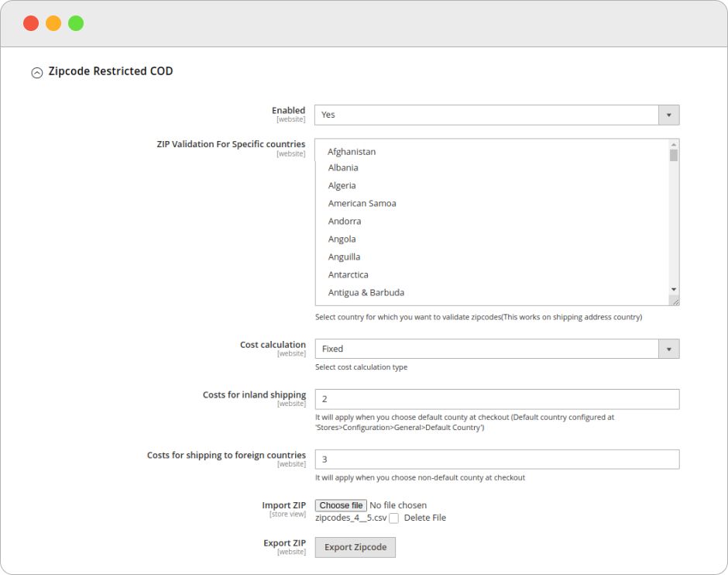Select Angola in ZIP validation list
Image resolution: width=728 pixels, height=575 pixels.
[x=342, y=239]
